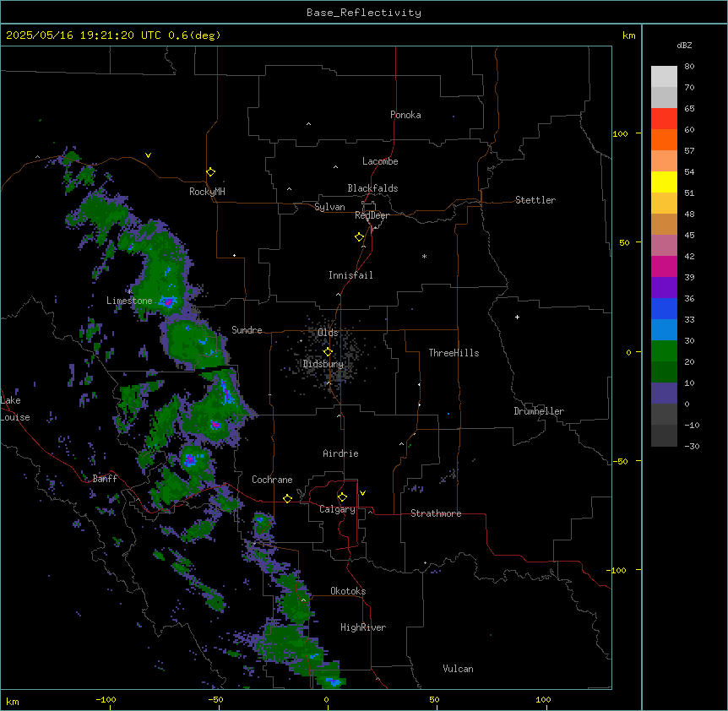This screenshot has width=728, height=711.
Task: Select the Sundre town label
Action: point(247,330)
